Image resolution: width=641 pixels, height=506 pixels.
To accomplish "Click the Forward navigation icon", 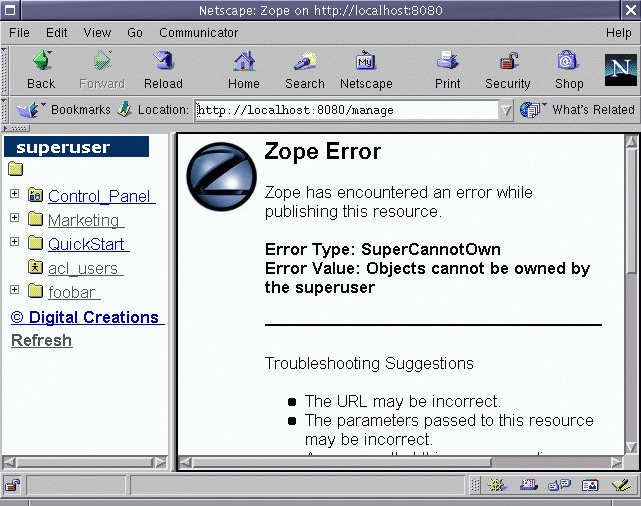I will pyautogui.click(x=102, y=61).
